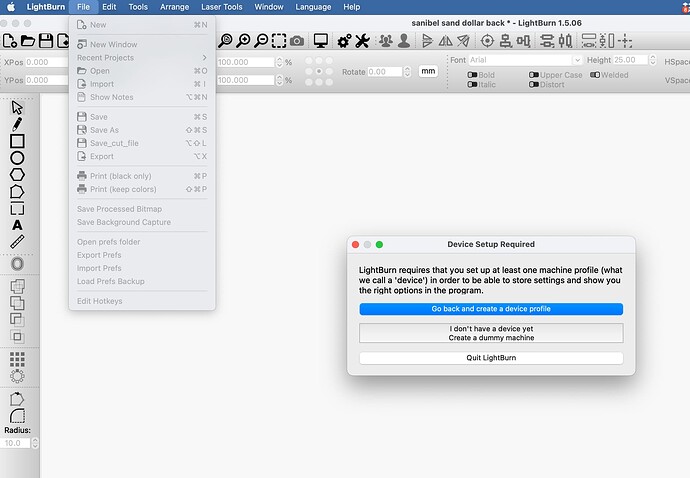
Task: Select the Measure ruler tool
Action: [x=17, y=242]
